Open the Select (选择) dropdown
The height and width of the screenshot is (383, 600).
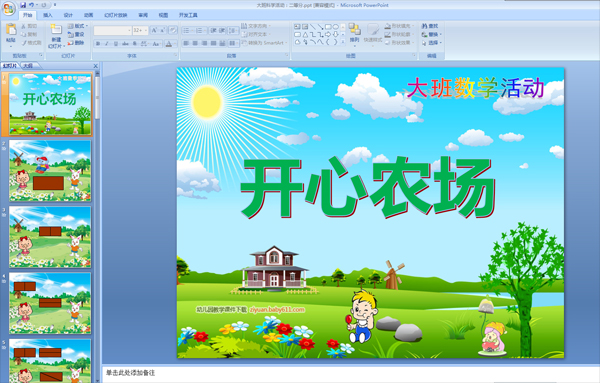tap(431, 43)
